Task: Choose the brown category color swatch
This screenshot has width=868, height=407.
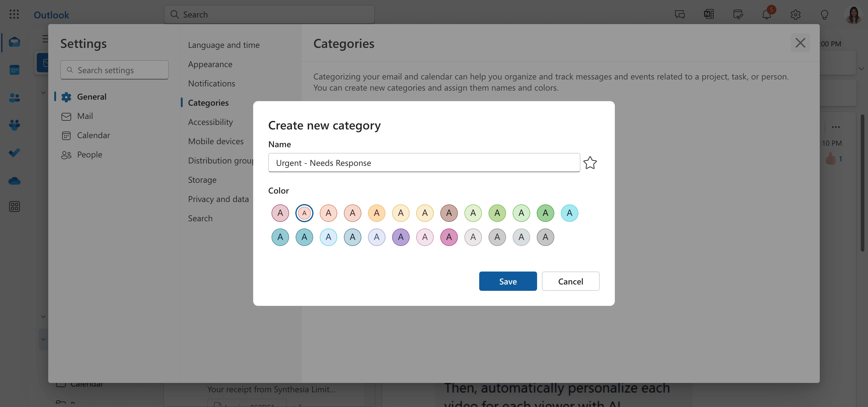Action: point(449,213)
